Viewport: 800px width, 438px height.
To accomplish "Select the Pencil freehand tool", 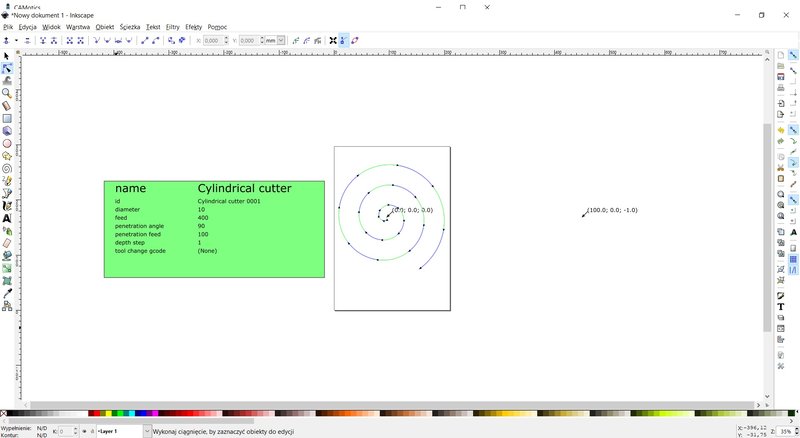I will [7, 181].
